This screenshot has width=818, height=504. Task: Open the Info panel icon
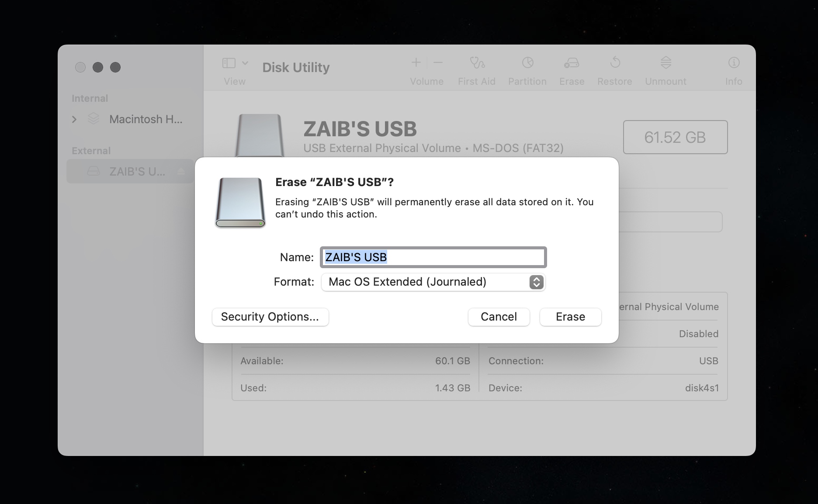click(734, 63)
